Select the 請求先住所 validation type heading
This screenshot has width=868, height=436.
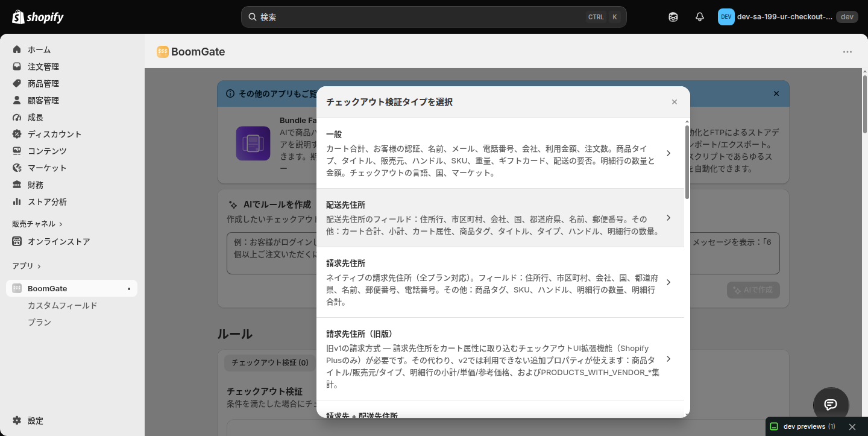[345, 263]
